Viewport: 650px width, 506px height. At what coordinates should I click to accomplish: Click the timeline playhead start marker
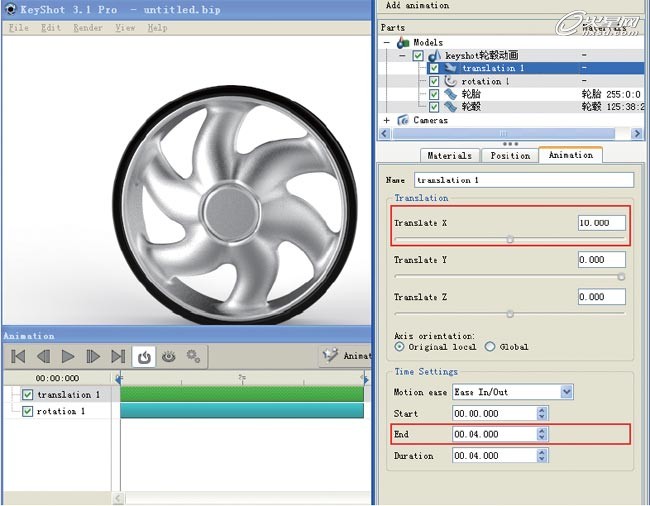(x=119, y=378)
